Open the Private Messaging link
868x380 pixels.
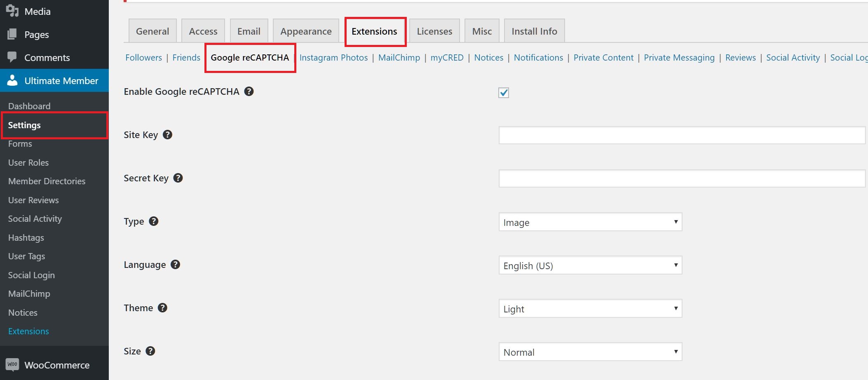point(679,58)
